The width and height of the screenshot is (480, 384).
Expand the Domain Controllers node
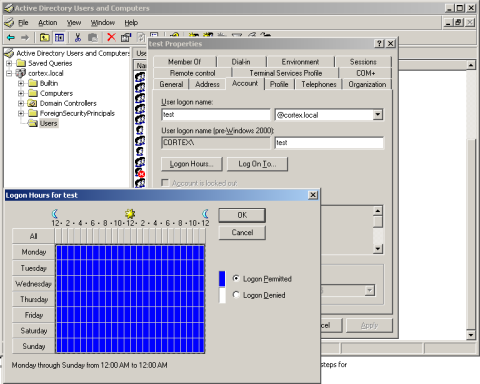click(x=21, y=103)
